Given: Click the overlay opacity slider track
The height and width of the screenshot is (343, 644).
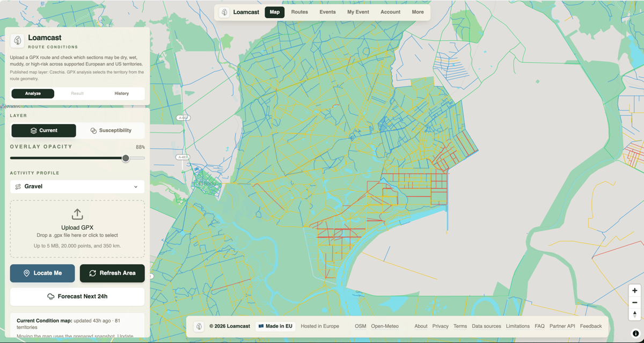Looking at the screenshot, I should coord(77,158).
